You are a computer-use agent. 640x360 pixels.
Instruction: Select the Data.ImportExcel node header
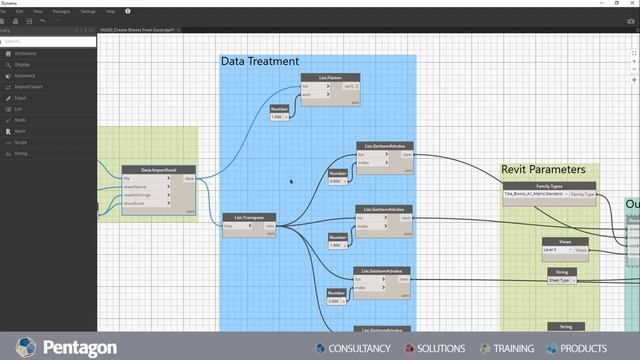click(158, 170)
